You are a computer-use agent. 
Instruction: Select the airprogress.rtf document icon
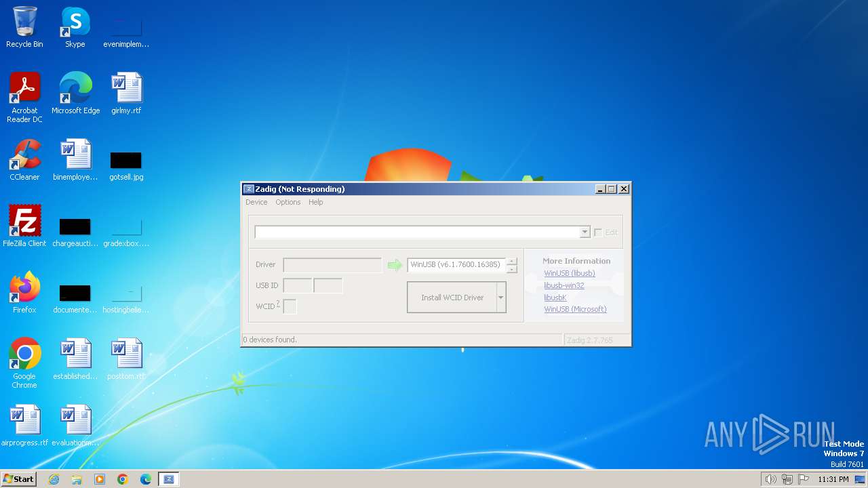pos(24,426)
